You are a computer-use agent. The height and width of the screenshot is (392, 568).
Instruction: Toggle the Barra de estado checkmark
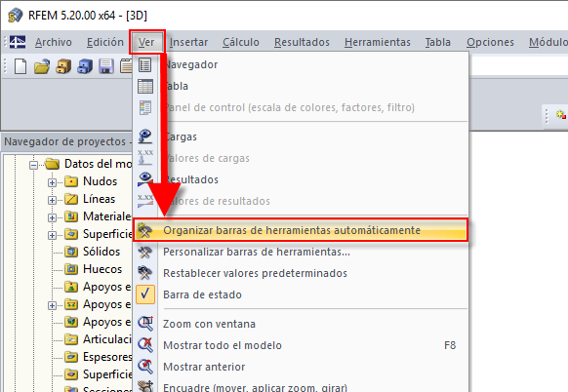(x=145, y=294)
